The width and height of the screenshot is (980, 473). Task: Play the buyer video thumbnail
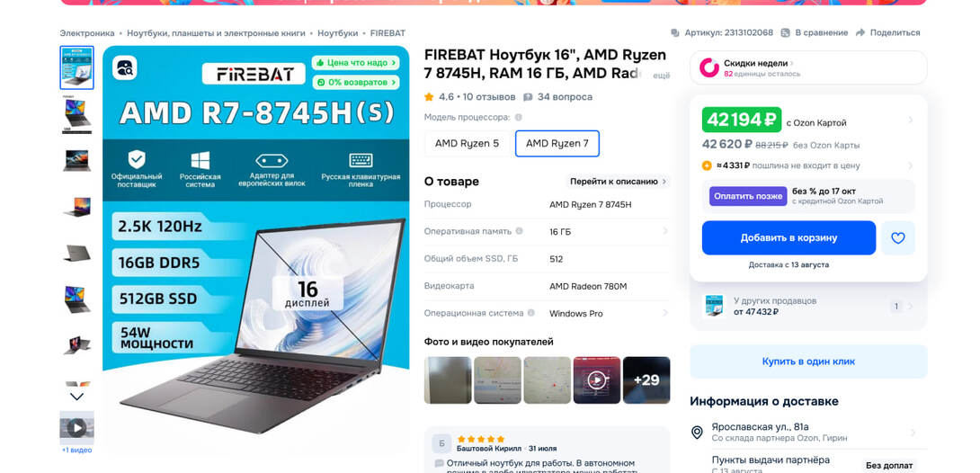[x=597, y=379]
